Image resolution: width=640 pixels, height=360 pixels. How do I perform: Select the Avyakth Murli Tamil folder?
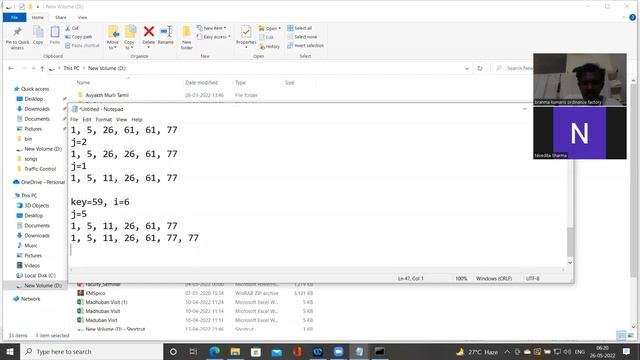pyautogui.click(x=107, y=95)
